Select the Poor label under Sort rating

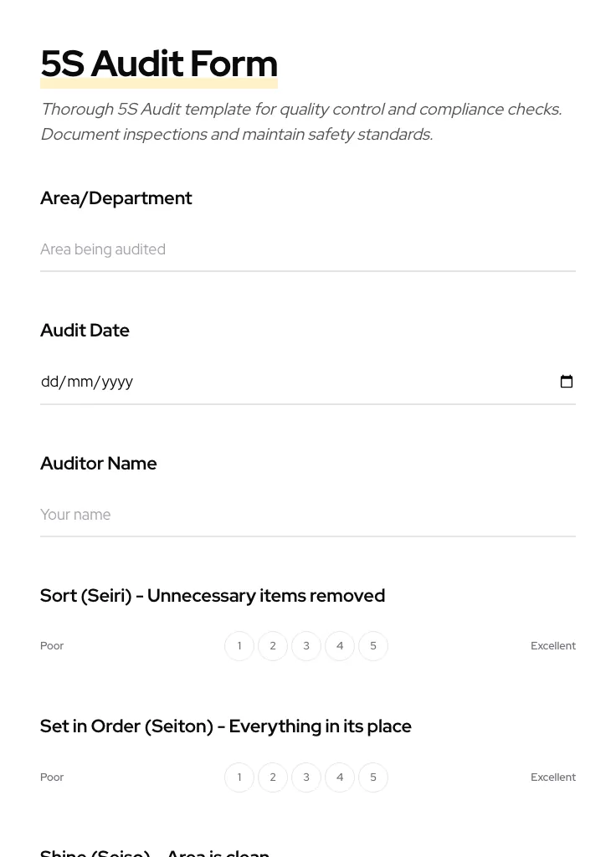point(52,645)
